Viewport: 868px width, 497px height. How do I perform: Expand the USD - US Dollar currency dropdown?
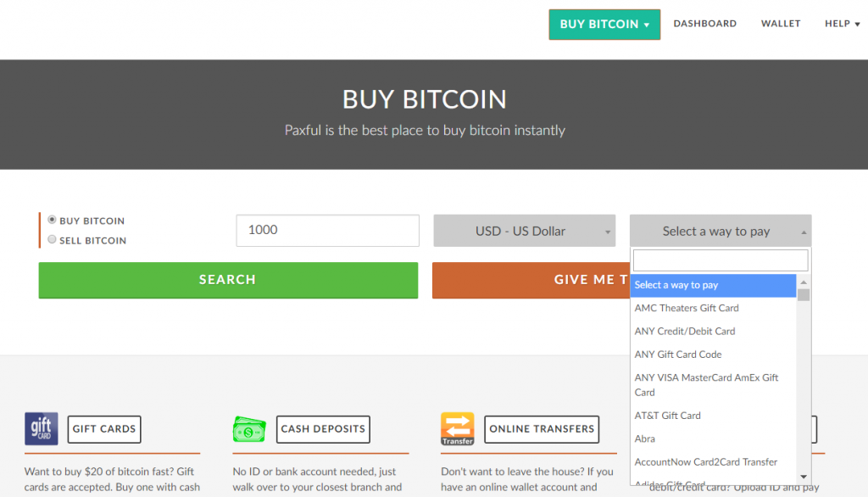click(524, 231)
